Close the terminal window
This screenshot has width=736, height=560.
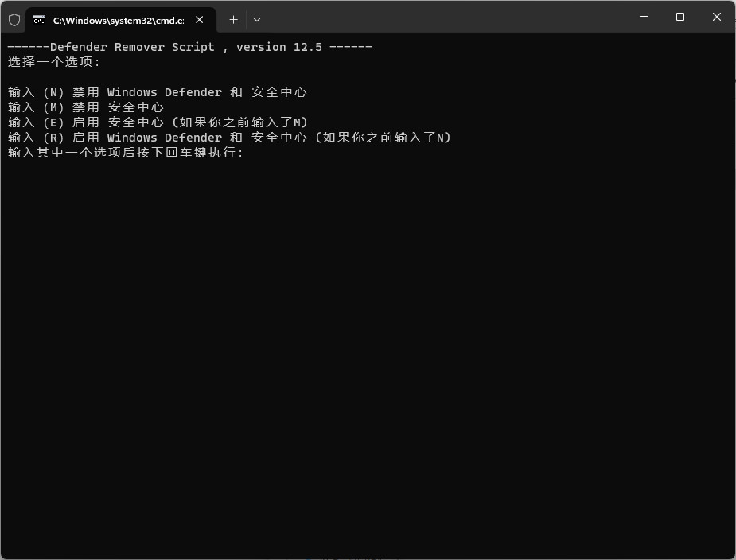716,17
